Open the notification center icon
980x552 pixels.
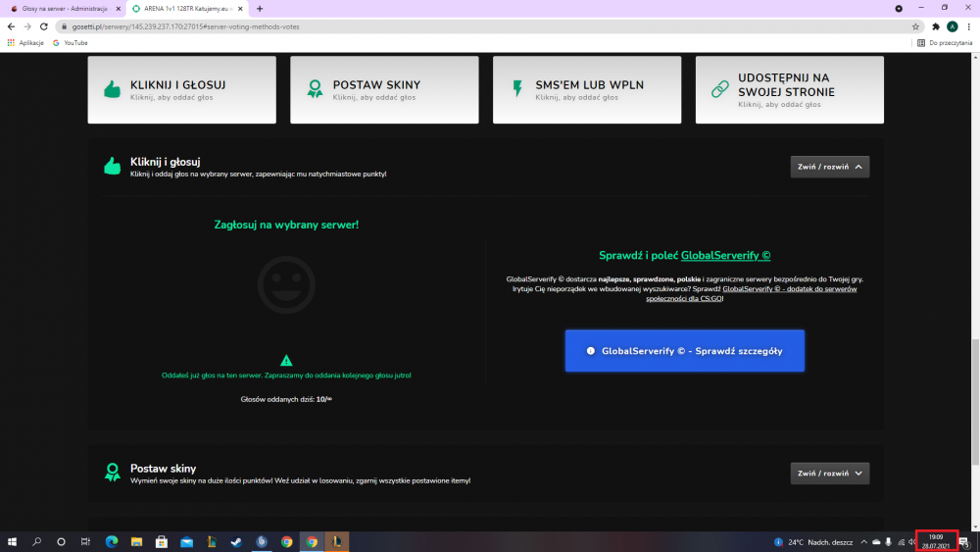coord(965,542)
